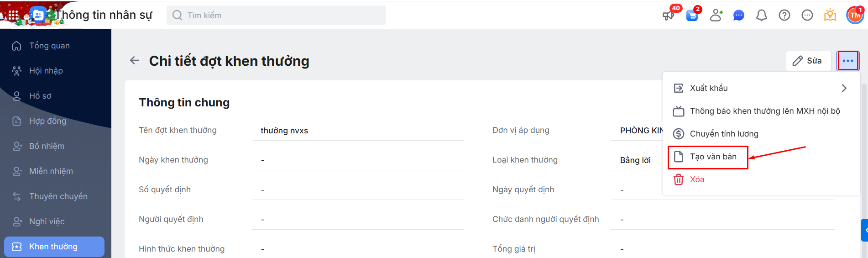Open Khen thưởng in the sidebar
This screenshot has width=868, height=258.
coord(54,247)
